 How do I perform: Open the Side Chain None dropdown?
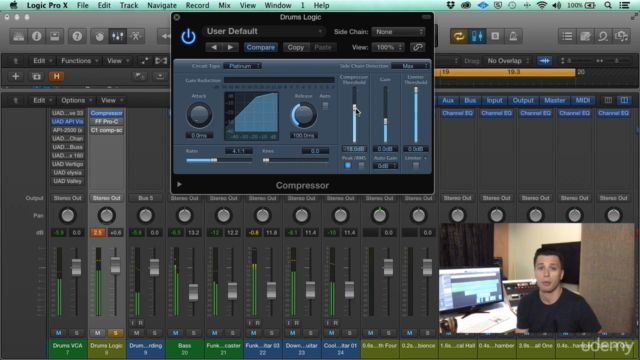[x=398, y=32]
